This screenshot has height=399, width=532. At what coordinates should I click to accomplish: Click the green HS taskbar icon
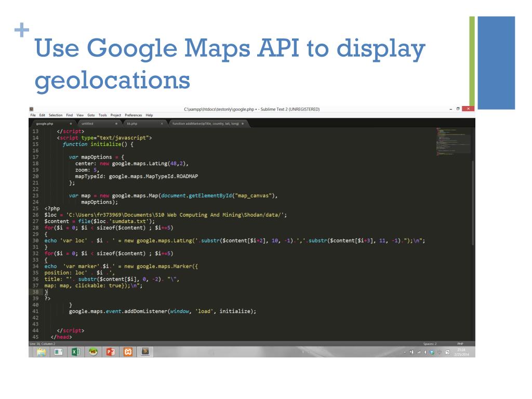(x=93, y=352)
